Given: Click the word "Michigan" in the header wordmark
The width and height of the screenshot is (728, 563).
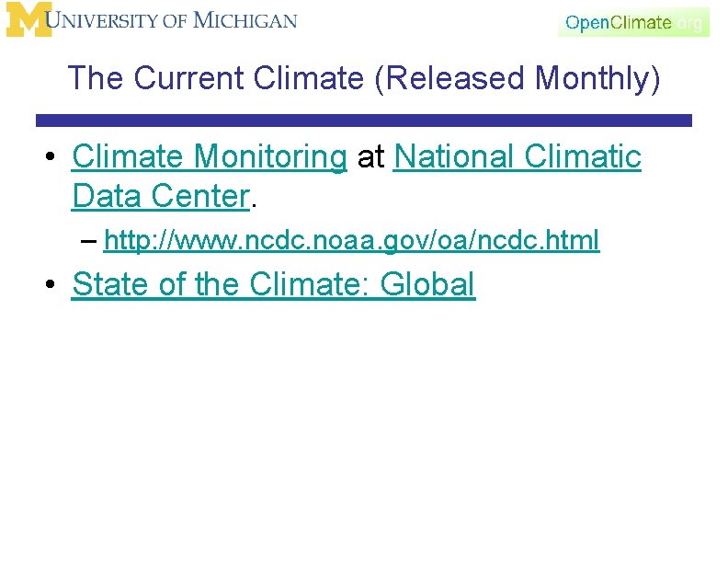Looking at the screenshot, I should 245,20.
